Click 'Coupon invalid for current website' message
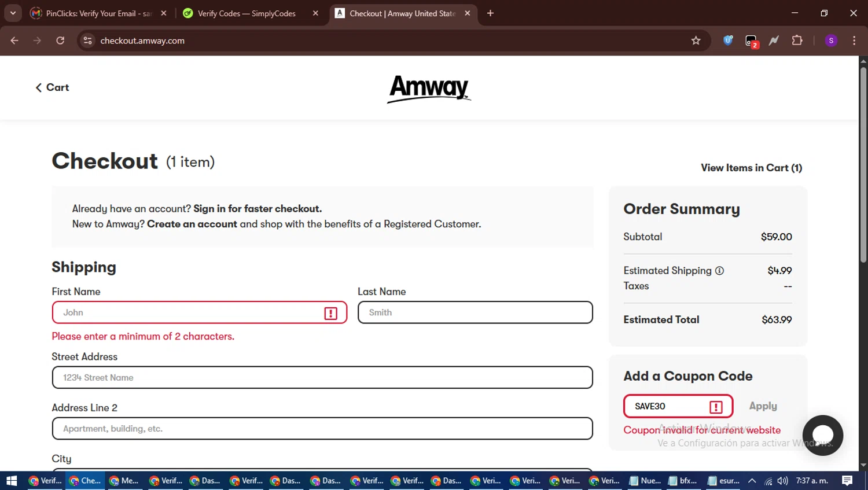 click(702, 430)
